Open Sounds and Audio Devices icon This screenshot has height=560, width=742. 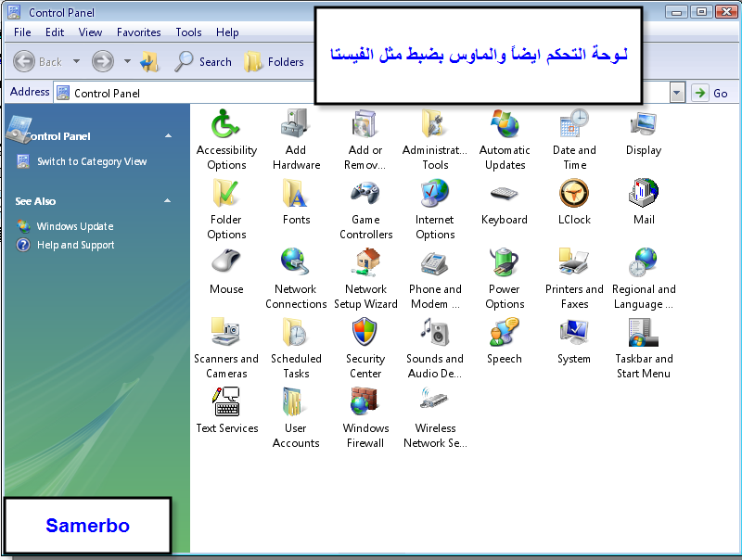[x=434, y=333]
